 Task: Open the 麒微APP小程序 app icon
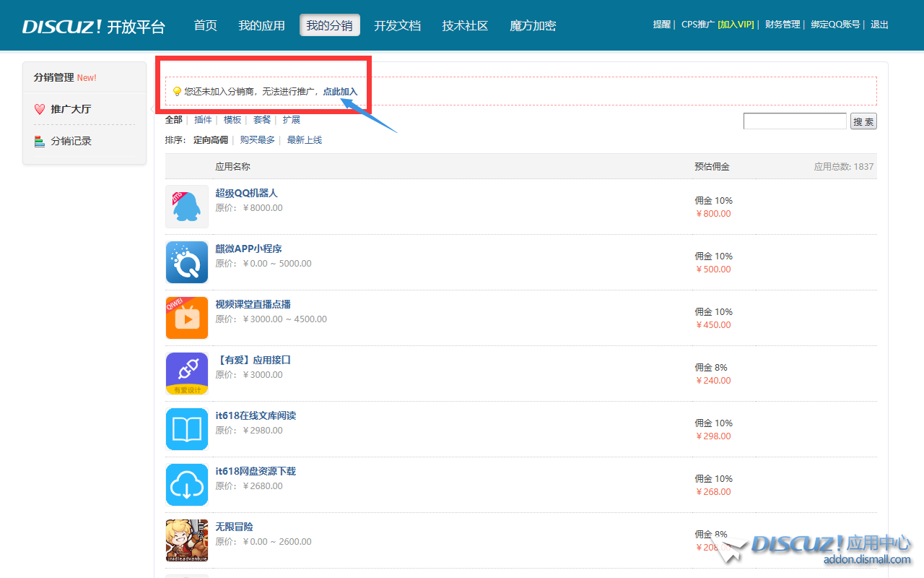(187, 262)
